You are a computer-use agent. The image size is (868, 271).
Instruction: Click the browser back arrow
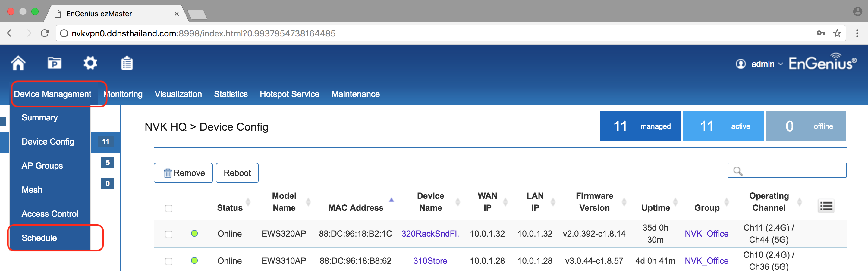[x=11, y=33]
